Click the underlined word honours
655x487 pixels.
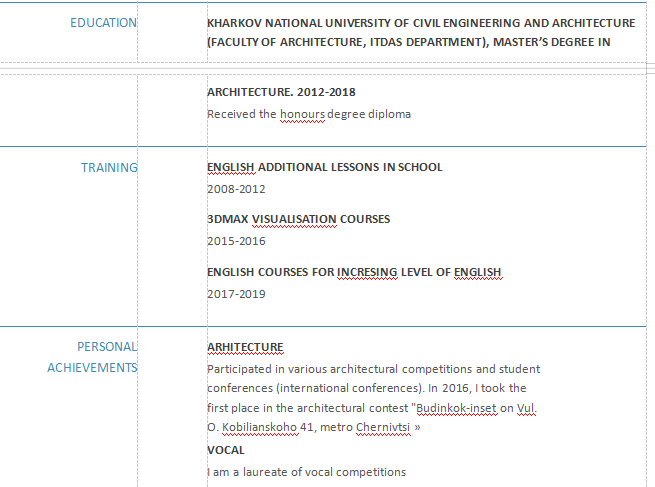coord(302,114)
